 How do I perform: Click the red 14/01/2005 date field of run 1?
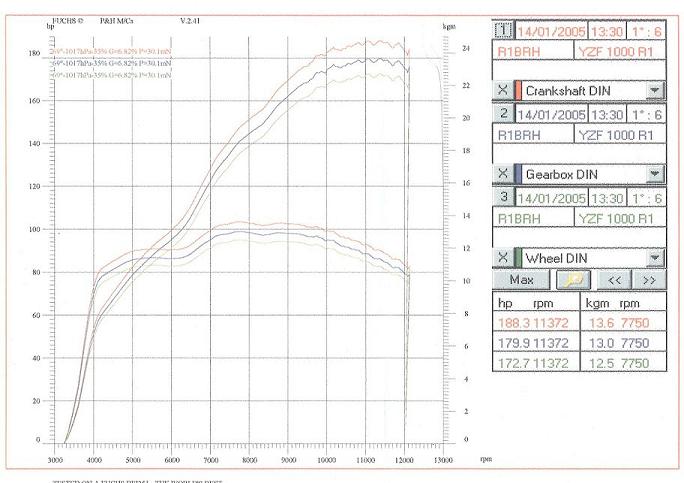[x=551, y=31]
